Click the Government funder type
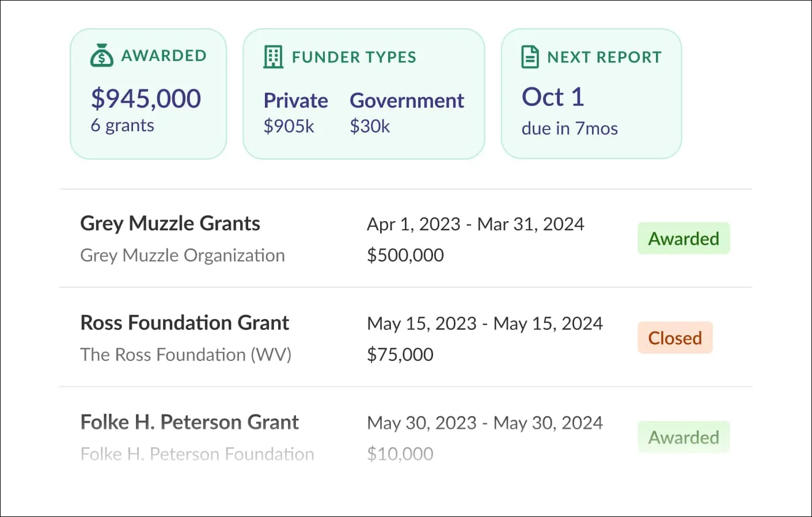The width and height of the screenshot is (812, 517). click(x=407, y=101)
